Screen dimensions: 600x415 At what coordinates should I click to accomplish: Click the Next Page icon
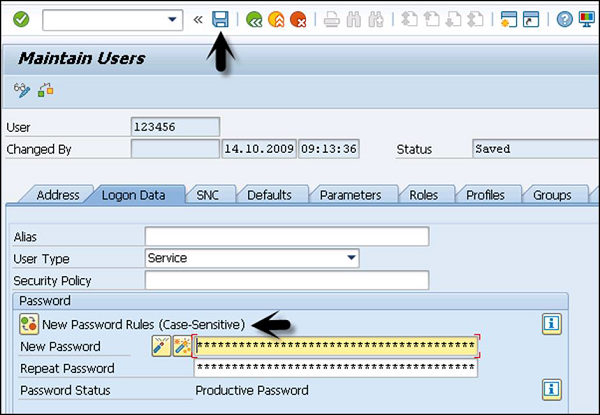coord(453,20)
